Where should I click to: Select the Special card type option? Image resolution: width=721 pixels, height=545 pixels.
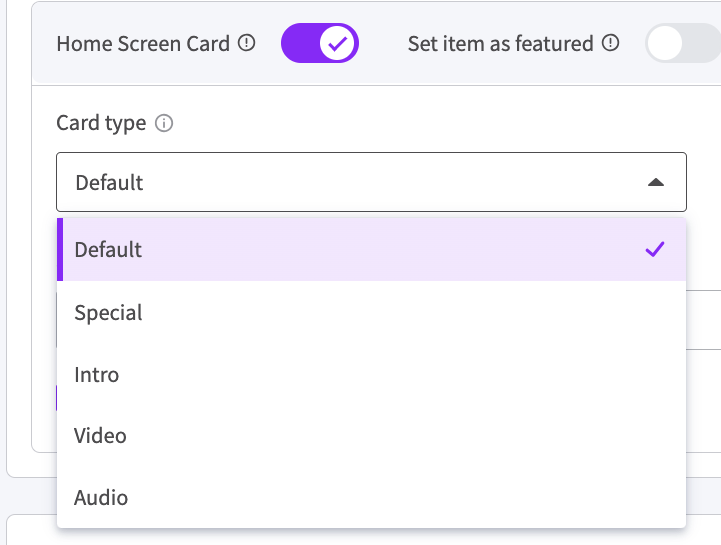click(109, 313)
